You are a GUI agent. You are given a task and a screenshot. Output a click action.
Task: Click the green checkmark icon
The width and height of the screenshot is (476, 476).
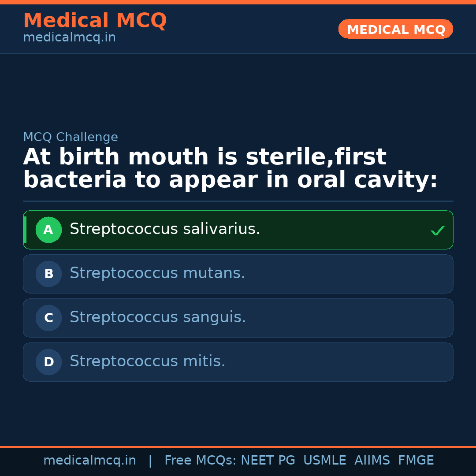pyautogui.click(x=437, y=231)
